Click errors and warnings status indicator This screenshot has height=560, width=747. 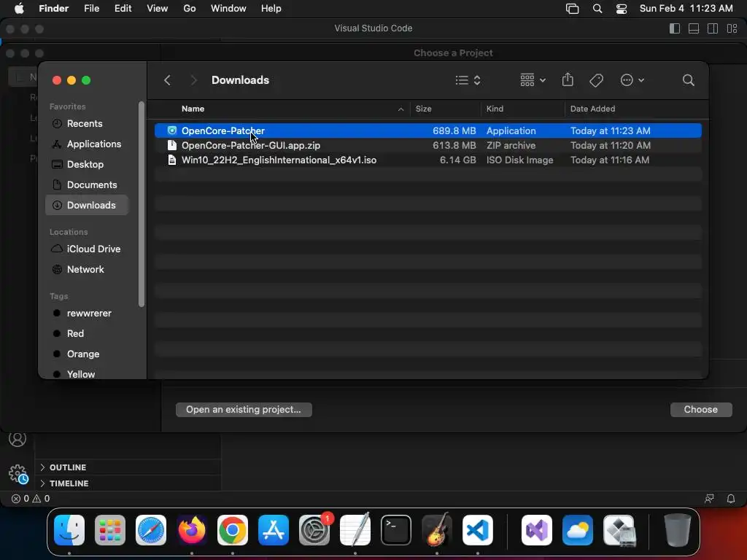tap(31, 499)
